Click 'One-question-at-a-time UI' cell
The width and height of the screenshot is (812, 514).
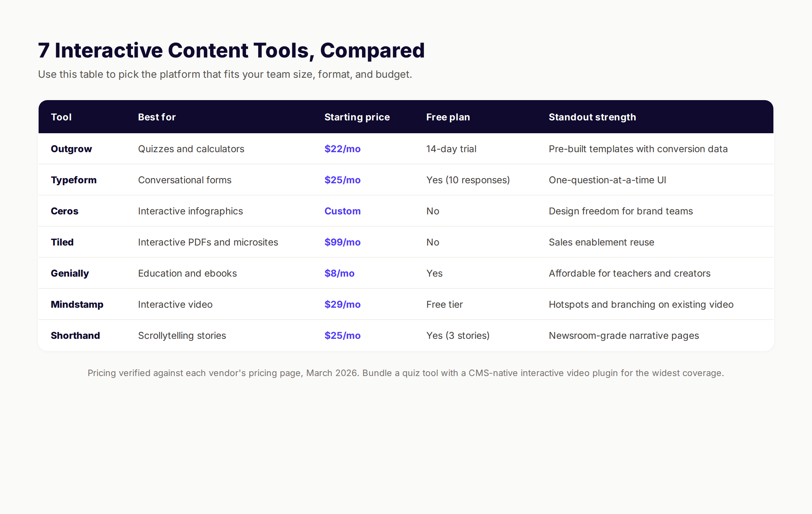tap(607, 180)
